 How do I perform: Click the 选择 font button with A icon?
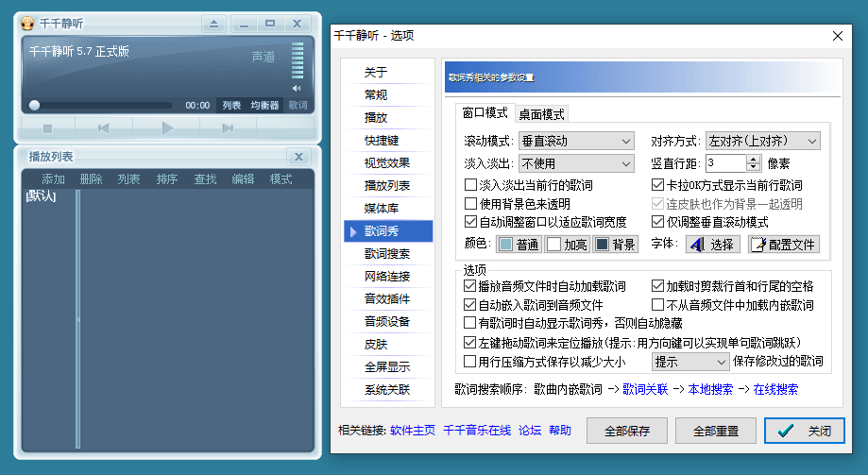(x=711, y=245)
